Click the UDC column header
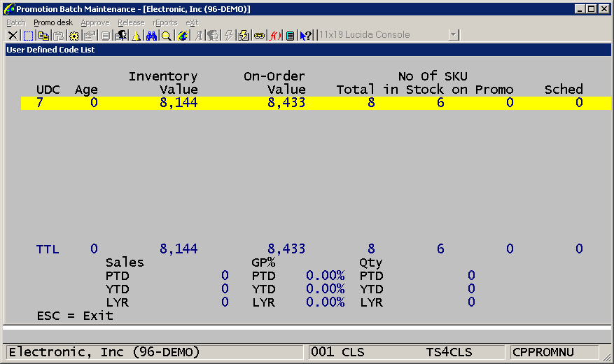The image size is (614, 364). click(48, 90)
